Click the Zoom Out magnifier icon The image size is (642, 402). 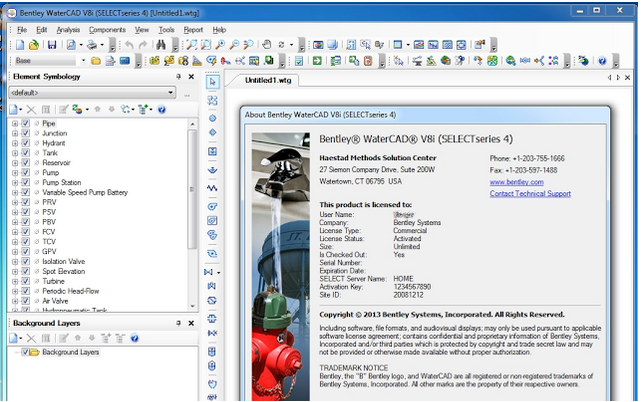point(234,45)
